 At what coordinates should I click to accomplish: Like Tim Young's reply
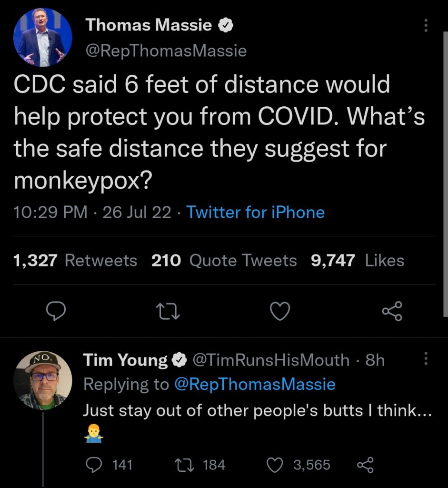click(275, 465)
